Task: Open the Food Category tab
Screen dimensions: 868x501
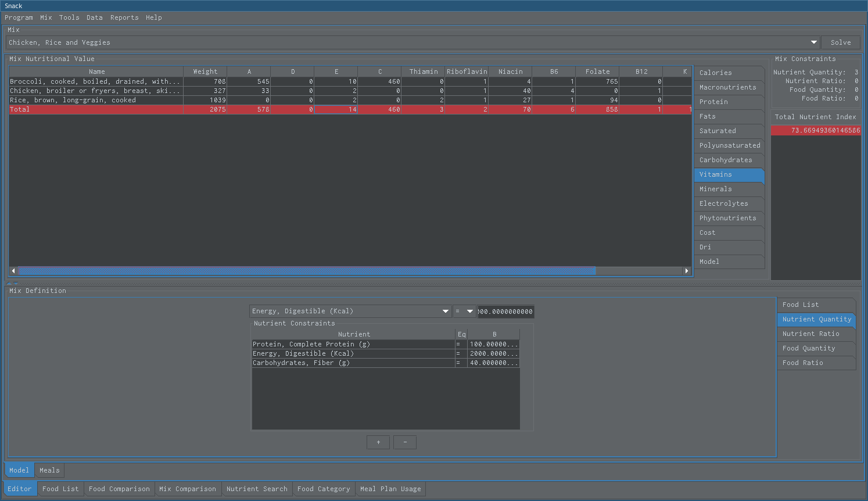Action: pyautogui.click(x=324, y=489)
